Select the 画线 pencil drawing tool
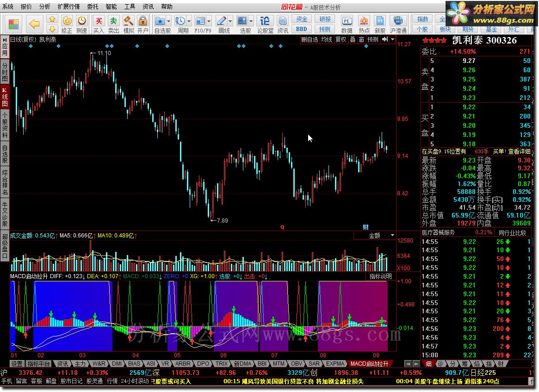Viewport: 539px width, 392px height. (x=222, y=21)
